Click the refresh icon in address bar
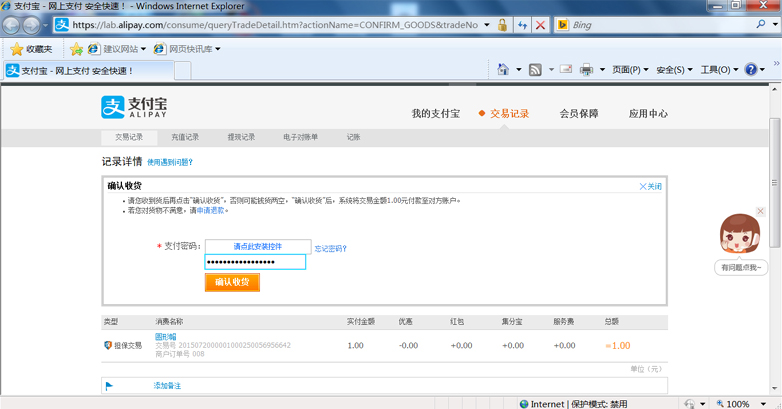782x409 pixels. pos(522,25)
